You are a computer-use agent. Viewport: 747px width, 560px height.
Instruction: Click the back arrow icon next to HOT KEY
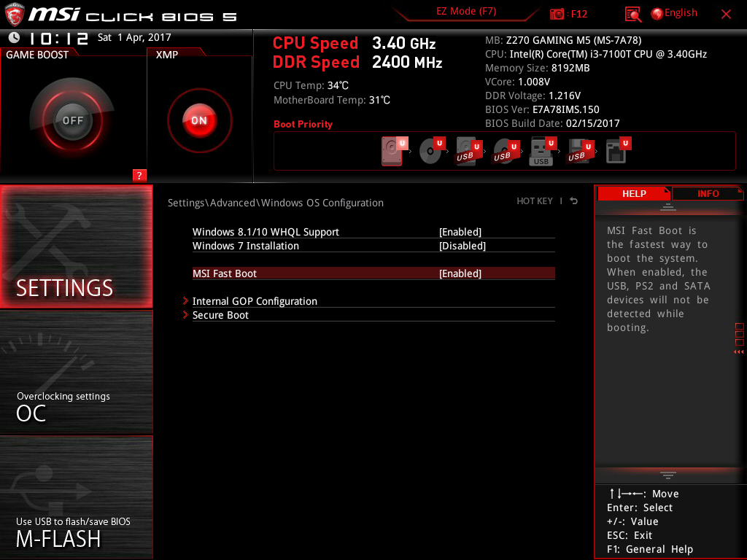pos(574,201)
